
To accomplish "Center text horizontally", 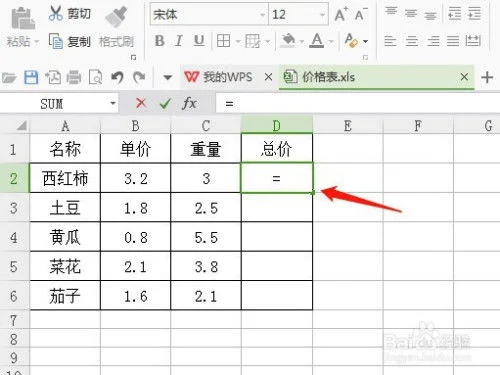I will pyautogui.click(x=411, y=41).
